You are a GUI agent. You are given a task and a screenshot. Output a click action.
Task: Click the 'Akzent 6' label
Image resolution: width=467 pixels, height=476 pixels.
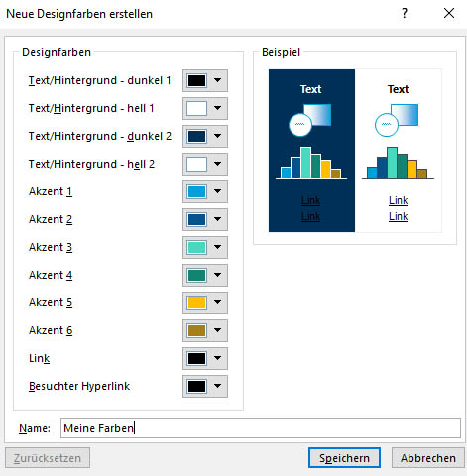[51, 330]
